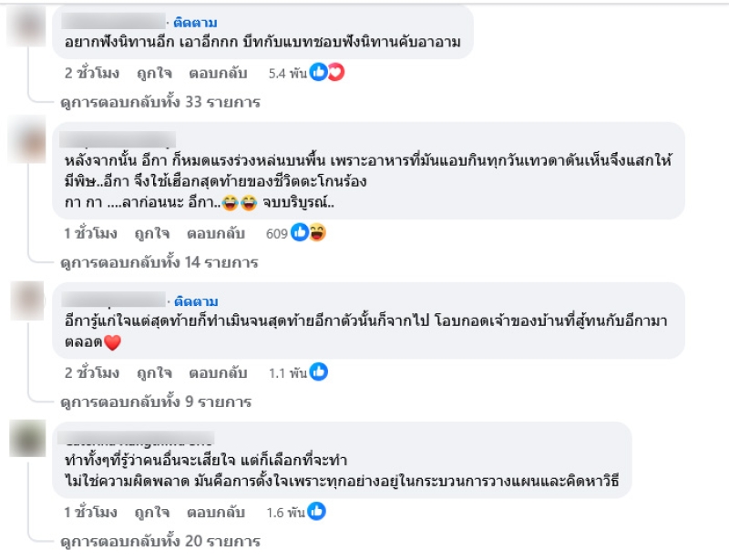The width and height of the screenshot is (729, 560).
Task: Expand all 14 replies (ดูการตอบกลับทั้ง 14 รายการ)
Action: click(159, 262)
